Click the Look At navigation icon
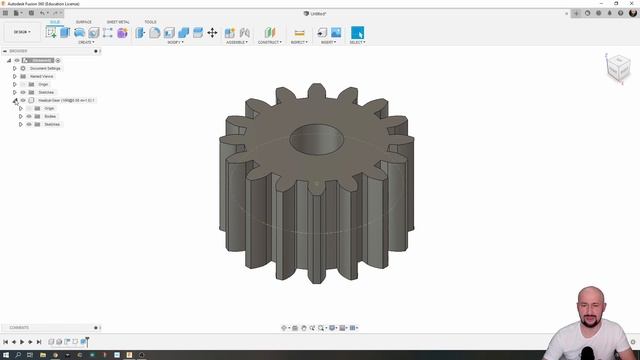Viewport: 640px width, 360px height. (295, 328)
